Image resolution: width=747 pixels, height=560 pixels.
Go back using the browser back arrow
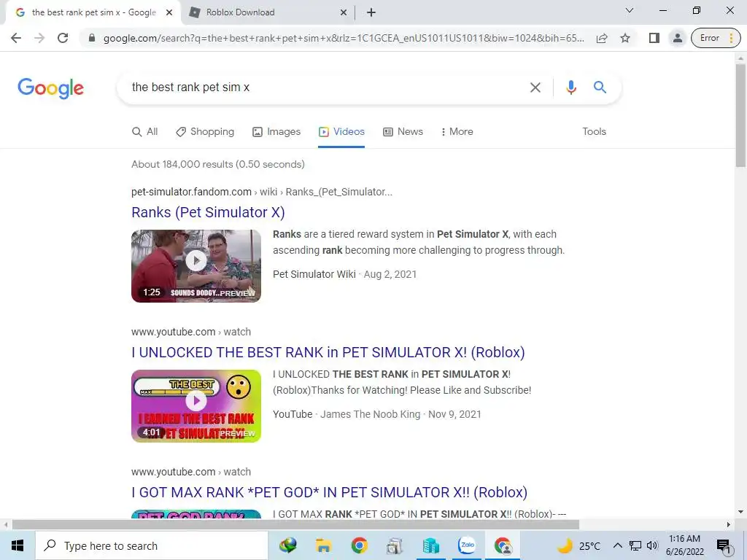[x=16, y=38]
